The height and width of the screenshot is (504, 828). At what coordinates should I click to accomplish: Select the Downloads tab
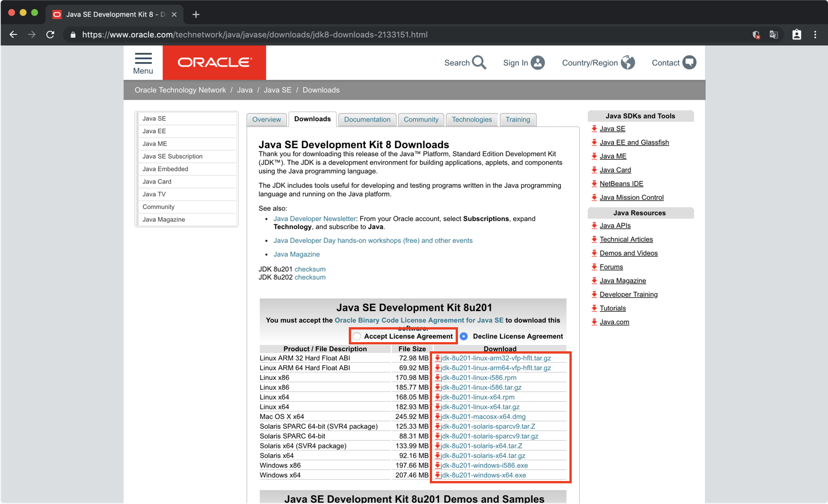313,119
